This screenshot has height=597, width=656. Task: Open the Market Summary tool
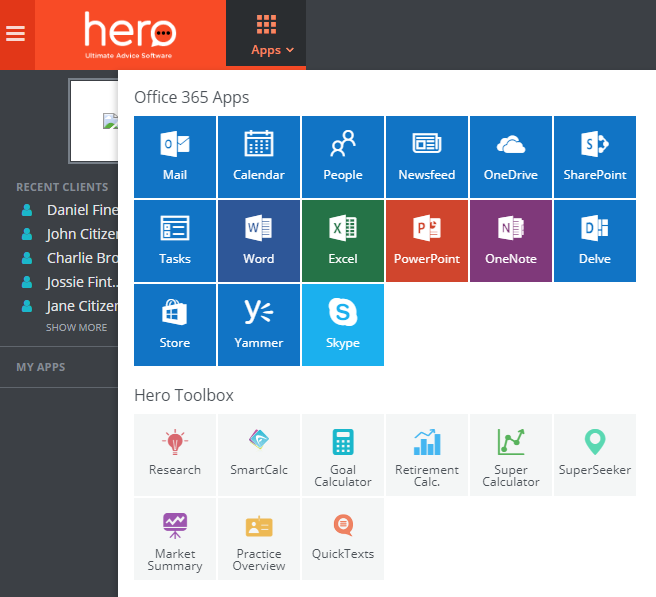coord(175,539)
